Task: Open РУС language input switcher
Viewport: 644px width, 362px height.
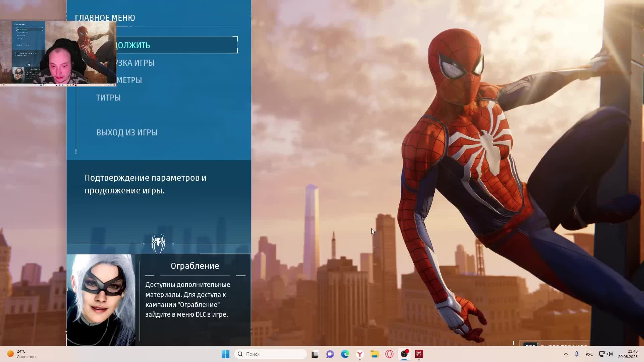Action: [x=589, y=354]
